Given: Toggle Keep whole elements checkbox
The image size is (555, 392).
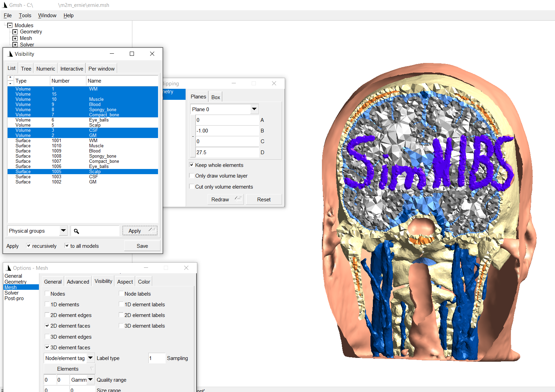Looking at the screenshot, I should pyautogui.click(x=192, y=165).
